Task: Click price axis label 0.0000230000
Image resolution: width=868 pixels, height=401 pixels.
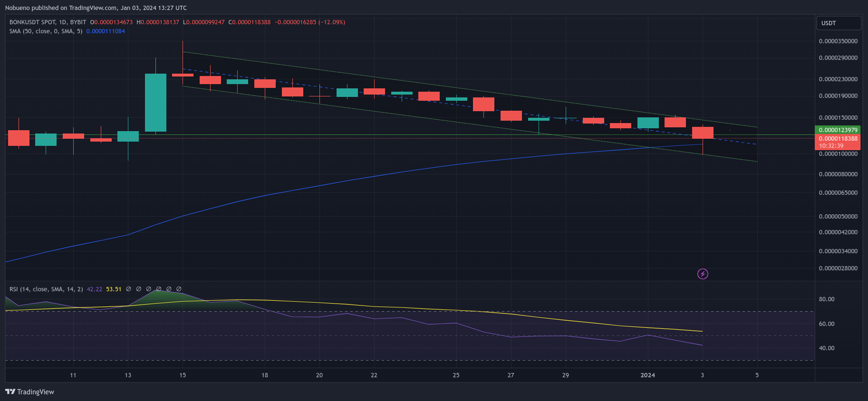Action: click(838, 79)
